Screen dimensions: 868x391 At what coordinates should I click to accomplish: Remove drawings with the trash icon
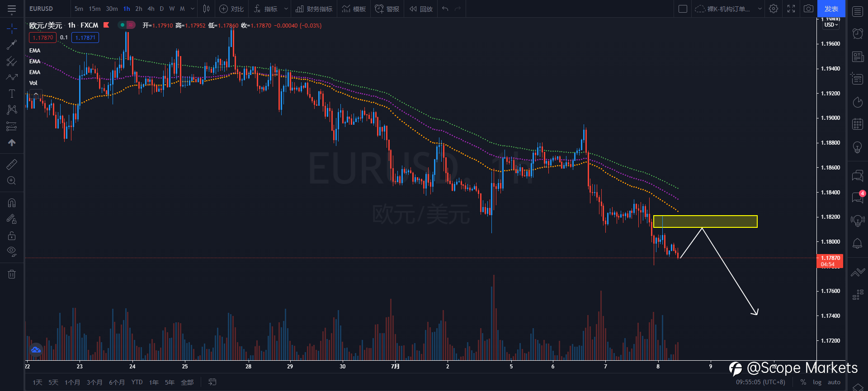(x=12, y=274)
